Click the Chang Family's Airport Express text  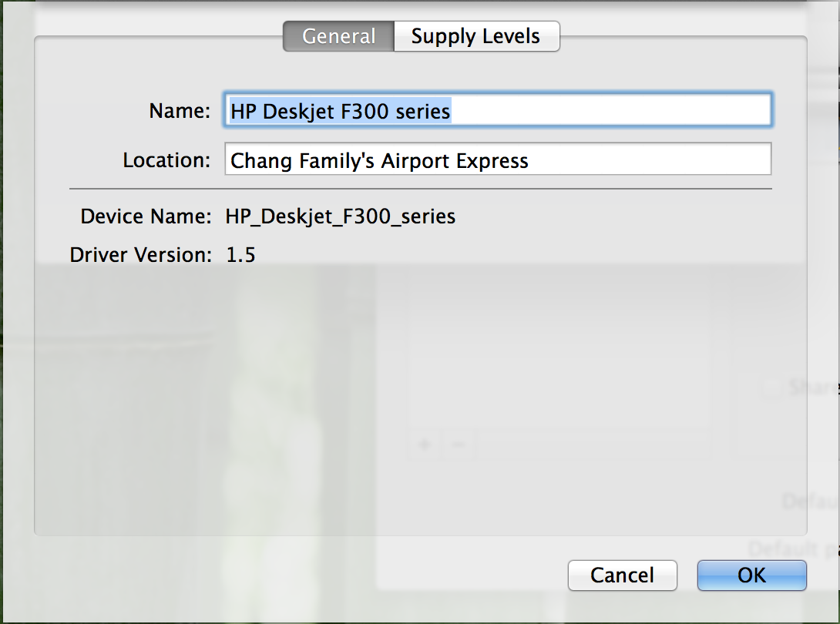pos(379,161)
